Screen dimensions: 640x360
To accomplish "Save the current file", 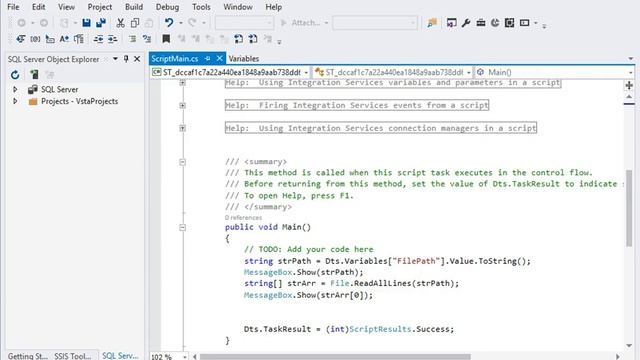I will (x=86, y=23).
